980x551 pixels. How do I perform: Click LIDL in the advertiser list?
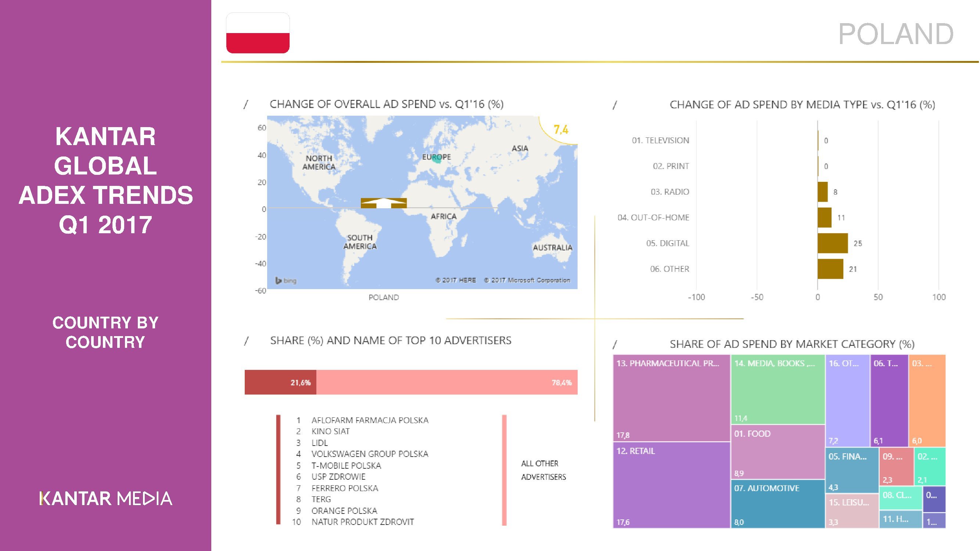(x=320, y=443)
